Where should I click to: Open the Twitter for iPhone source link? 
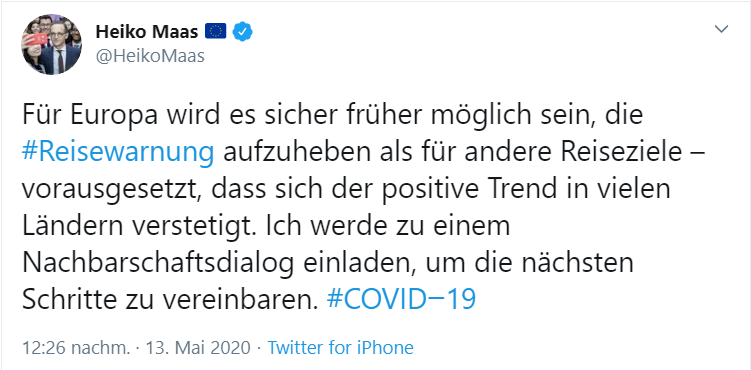[340, 348]
